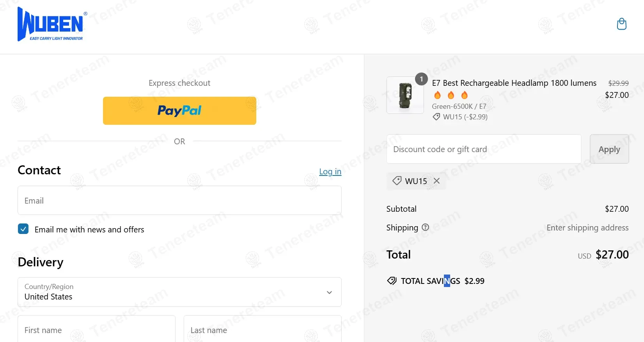
Task: Apply the discount code
Action: (x=609, y=149)
